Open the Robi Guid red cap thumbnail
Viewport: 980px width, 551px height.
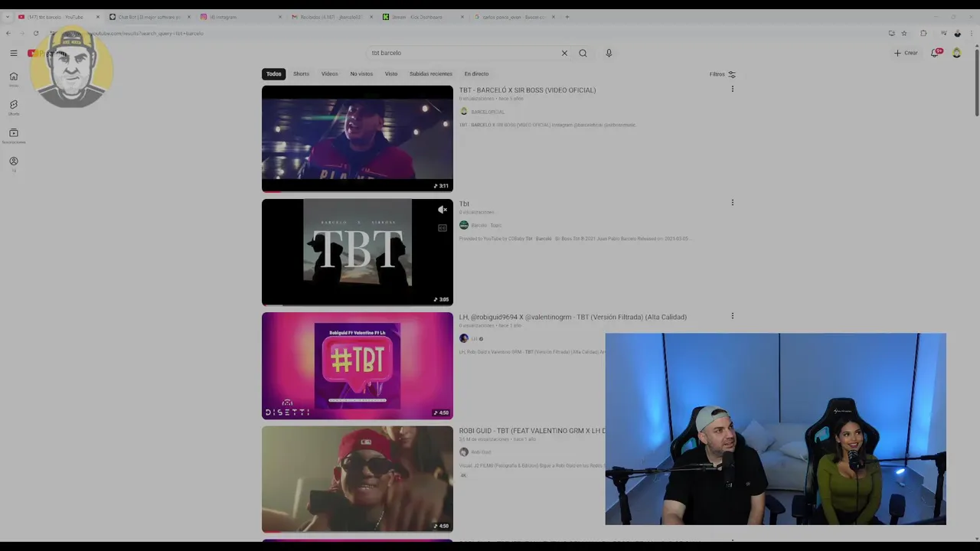click(x=358, y=479)
